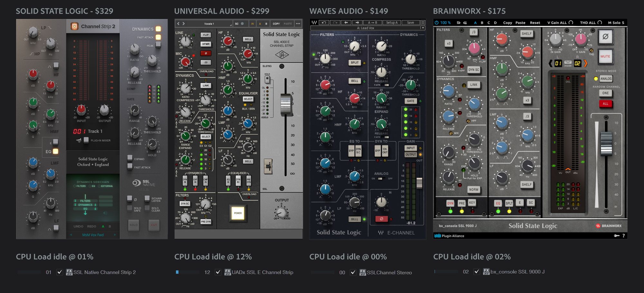Click the POWER switch on UAD channel strip
Image resolution: width=644 pixels, height=293 pixels.
tap(238, 213)
